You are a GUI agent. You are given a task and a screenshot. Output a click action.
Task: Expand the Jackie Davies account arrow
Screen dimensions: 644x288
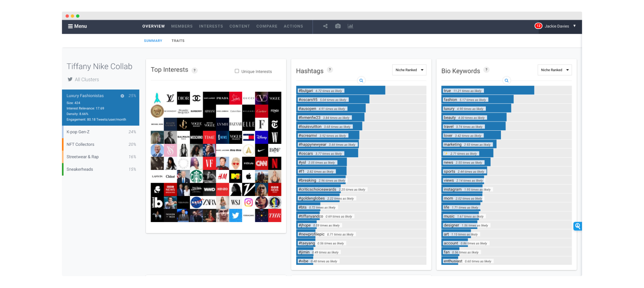[x=574, y=26]
